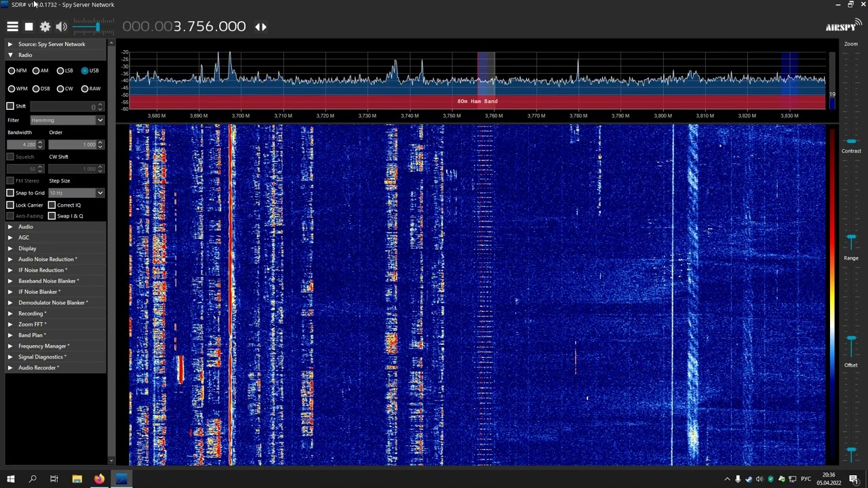Screen dimensions: 868x488
Task: Expand the Audio Recorder panel
Action: 56,367
